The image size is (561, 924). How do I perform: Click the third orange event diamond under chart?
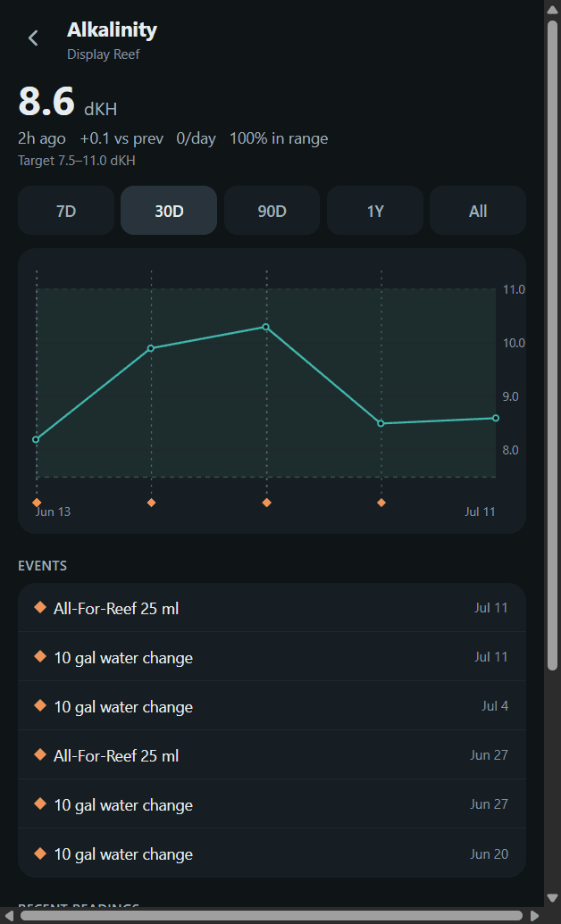tap(266, 503)
